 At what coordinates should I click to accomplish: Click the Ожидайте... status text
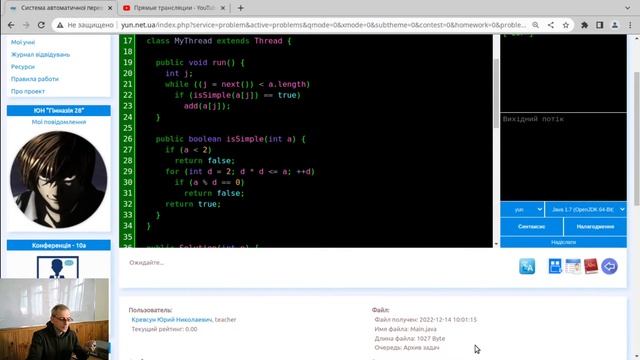pos(147,262)
